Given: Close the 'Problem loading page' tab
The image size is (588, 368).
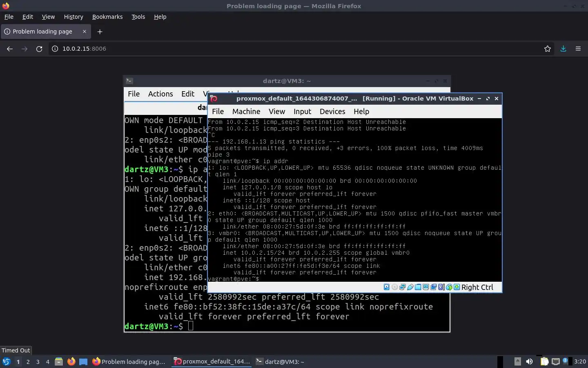Looking at the screenshot, I should pyautogui.click(x=85, y=31).
